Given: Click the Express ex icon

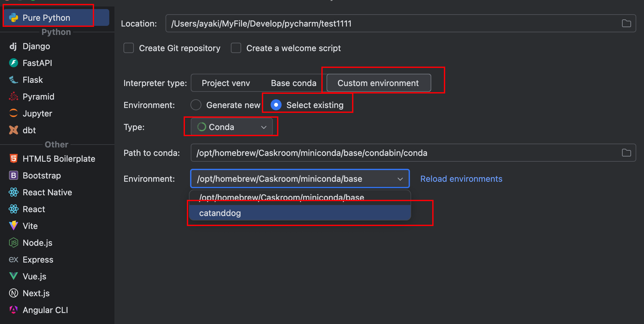Looking at the screenshot, I should click(13, 260).
